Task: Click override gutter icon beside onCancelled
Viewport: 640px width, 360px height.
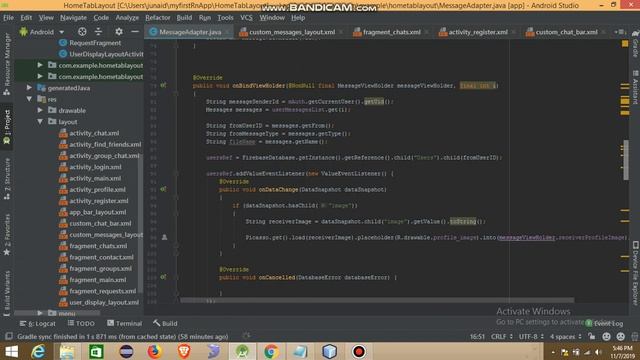Action: tap(163, 277)
